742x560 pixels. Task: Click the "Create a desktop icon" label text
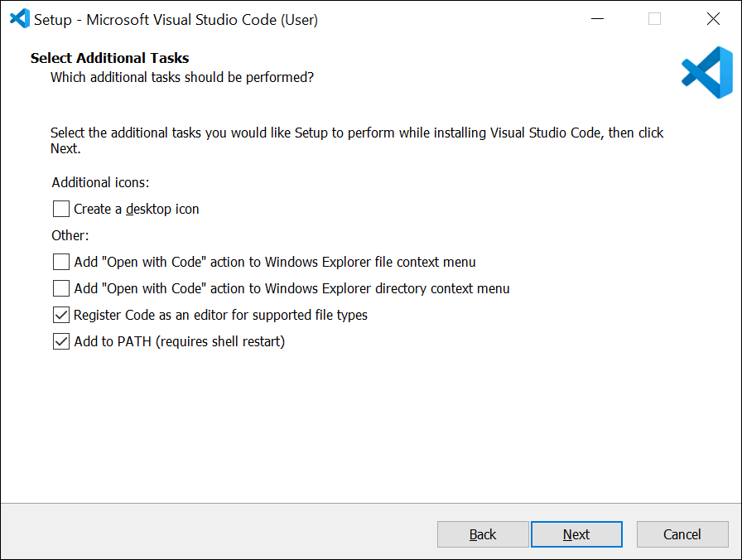pos(134,209)
